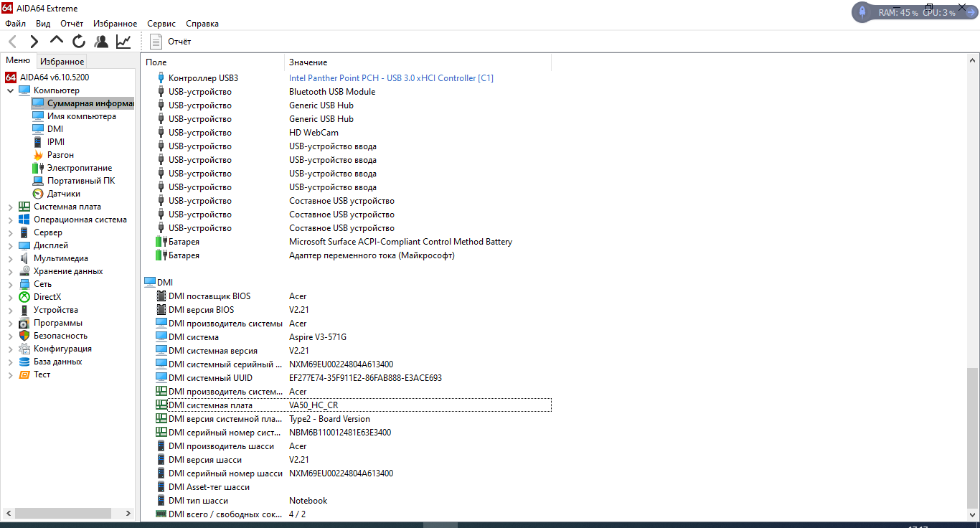Expand the Системная плата node
This screenshot has width=980, height=528.
tap(10, 207)
